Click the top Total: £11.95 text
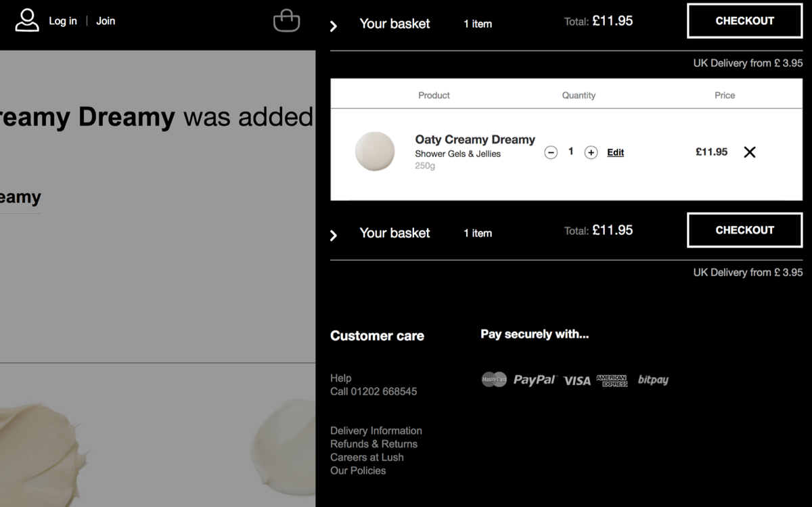This screenshot has height=507, width=812. tap(599, 21)
